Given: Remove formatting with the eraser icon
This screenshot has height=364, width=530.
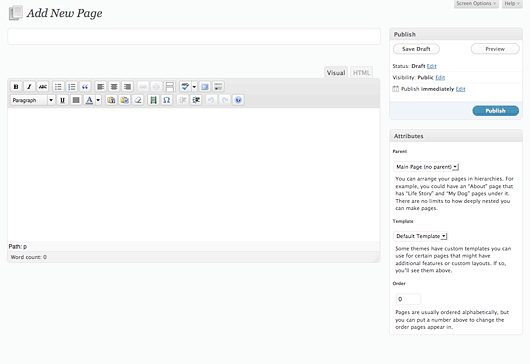Looking at the screenshot, I should (x=138, y=100).
